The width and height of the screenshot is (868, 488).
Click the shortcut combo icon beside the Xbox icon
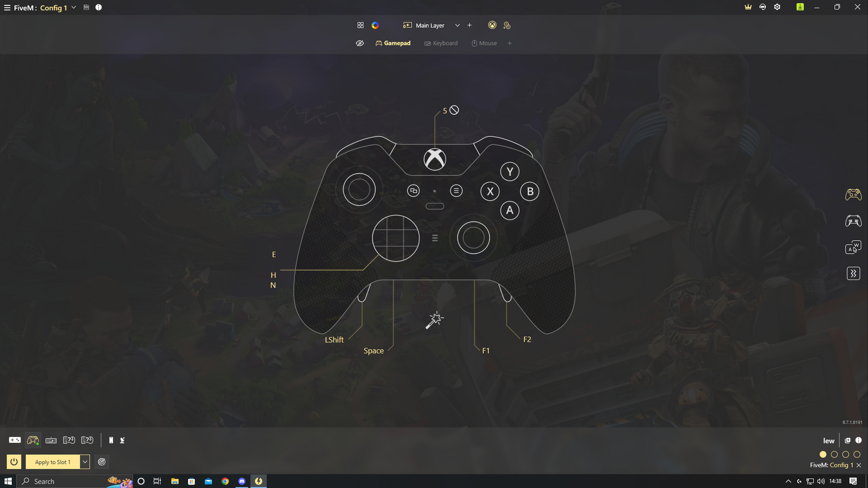point(507,25)
